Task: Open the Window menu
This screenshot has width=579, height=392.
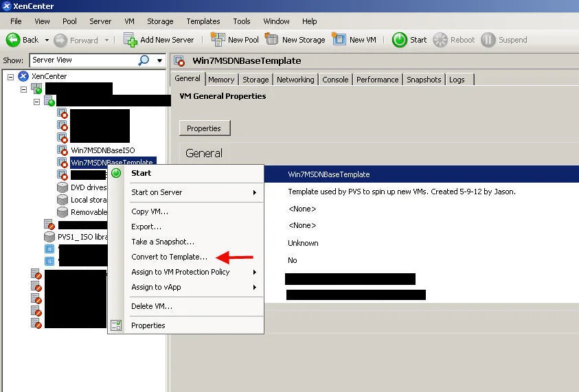Action: point(276,21)
